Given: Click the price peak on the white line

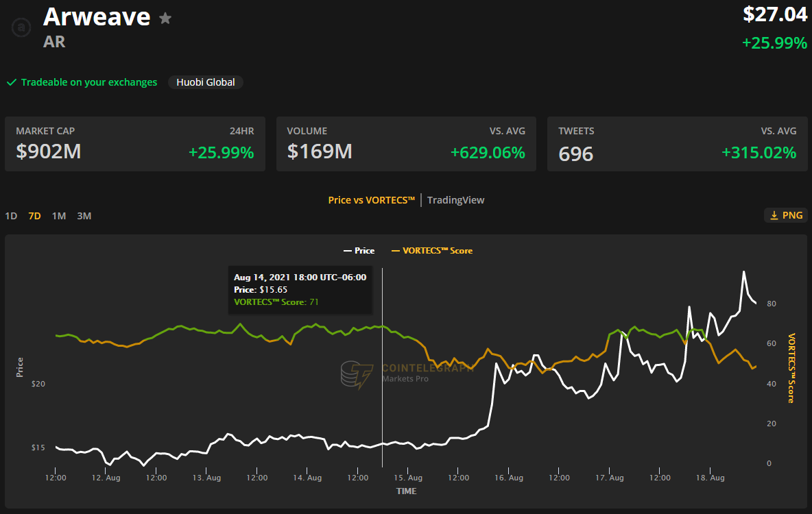Looking at the screenshot, I should 743,271.
